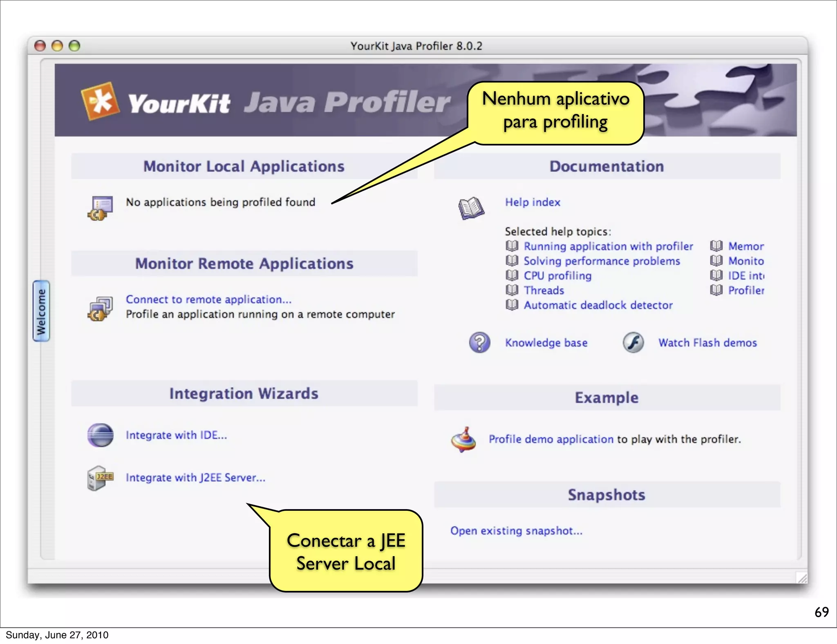Screen dimensions: 837x644
Task: Select the Welcome vertical tab
Action: point(41,311)
